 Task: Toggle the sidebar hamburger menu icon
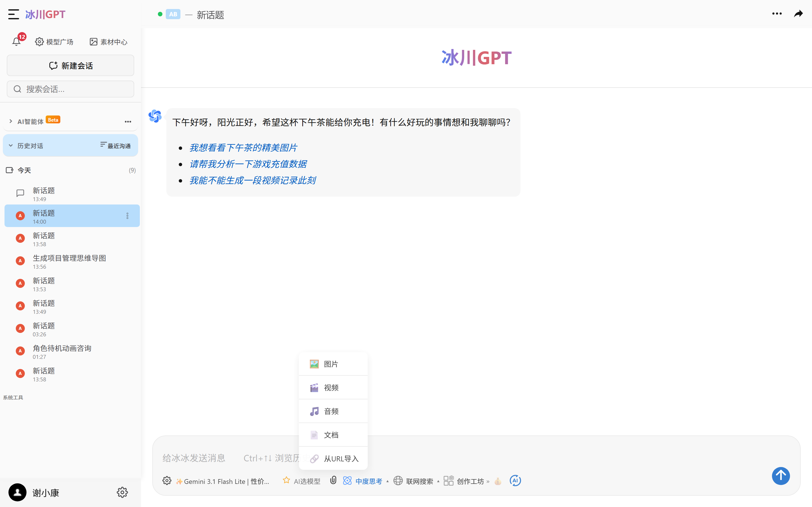(14, 14)
